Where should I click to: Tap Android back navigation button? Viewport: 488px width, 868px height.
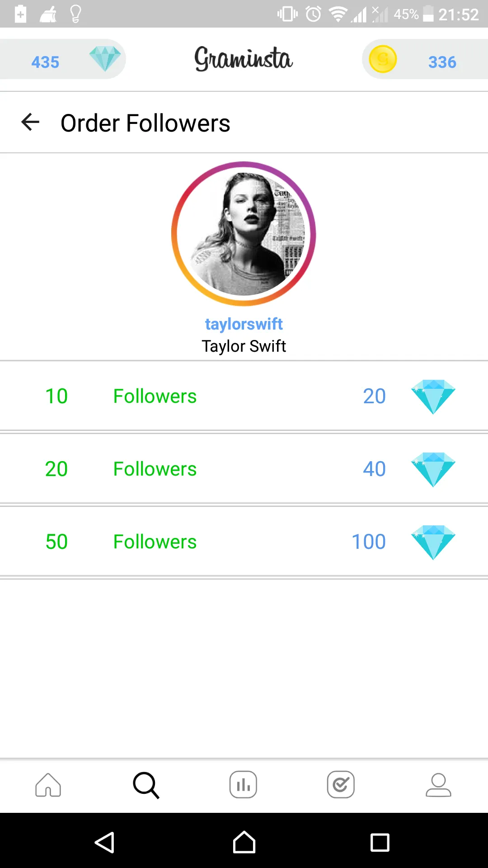(105, 843)
